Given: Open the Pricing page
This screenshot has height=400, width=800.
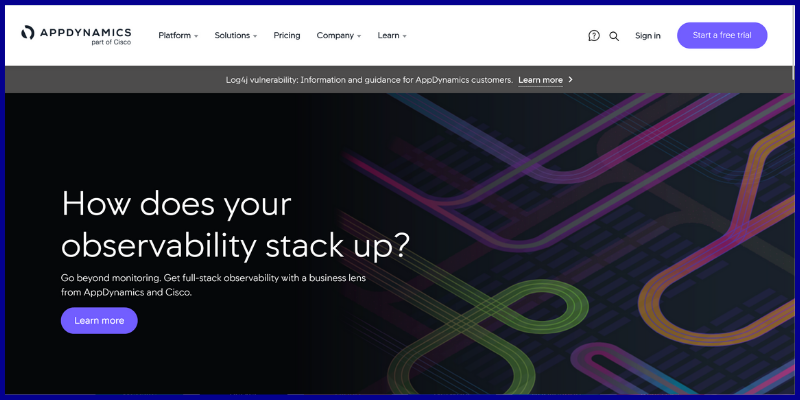Looking at the screenshot, I should tap(287, 36).
